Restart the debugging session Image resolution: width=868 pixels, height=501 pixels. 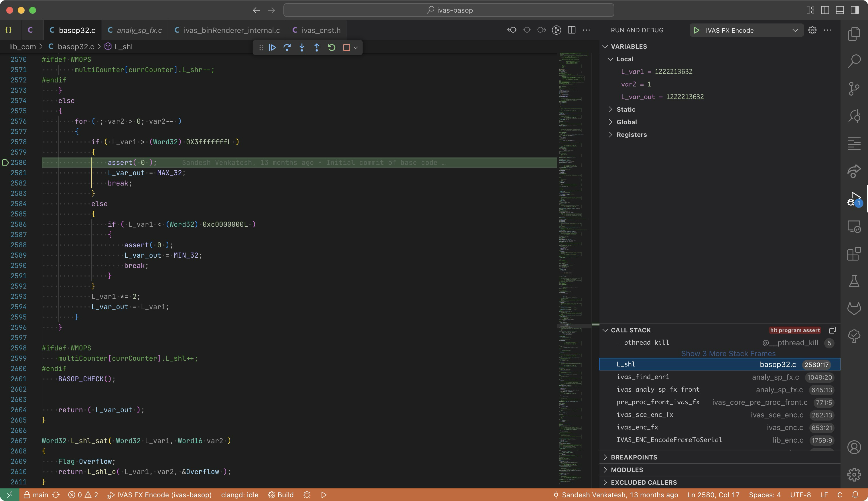pyautogui.click(x=332, y=48)
